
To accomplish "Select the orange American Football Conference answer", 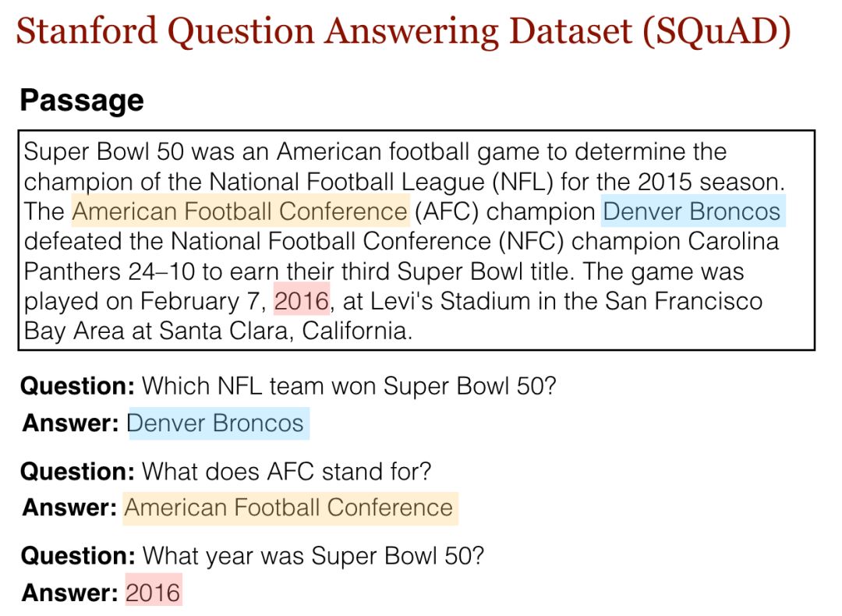I will [288, 508].
